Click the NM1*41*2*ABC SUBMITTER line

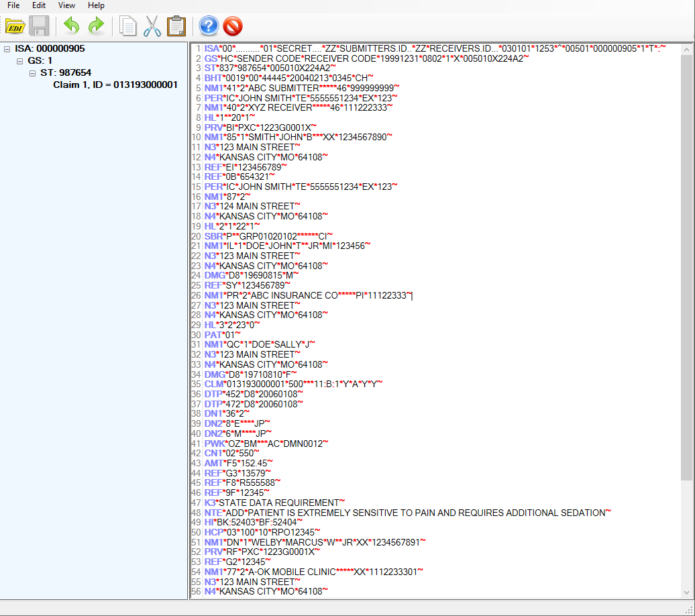pyautogui.click(x=301, y=89)
